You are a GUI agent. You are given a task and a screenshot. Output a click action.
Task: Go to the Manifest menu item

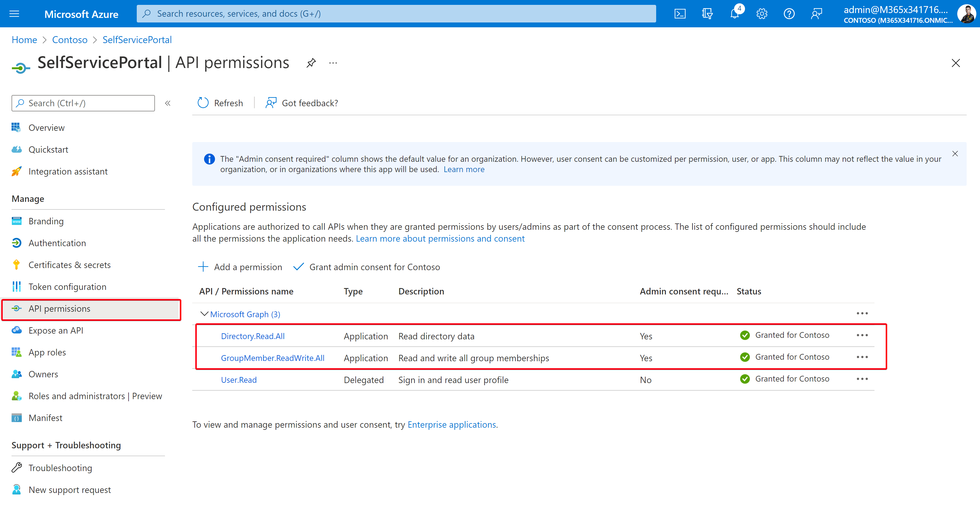[x=45, y=418]
